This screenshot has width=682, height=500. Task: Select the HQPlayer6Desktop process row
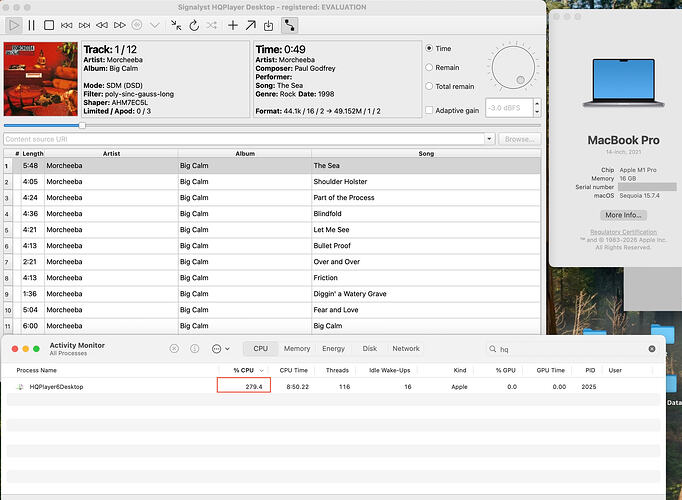pyautogui.click(x=333, y=387)
